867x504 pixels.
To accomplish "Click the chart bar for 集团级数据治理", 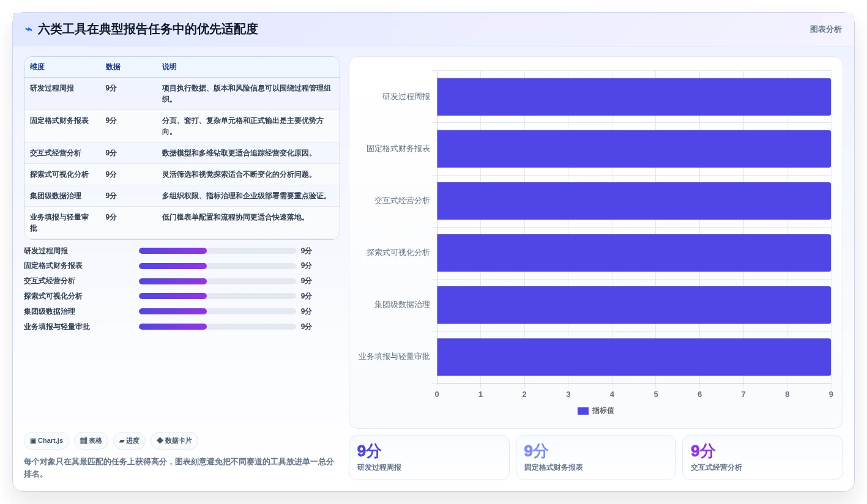I will pos(634,305).
